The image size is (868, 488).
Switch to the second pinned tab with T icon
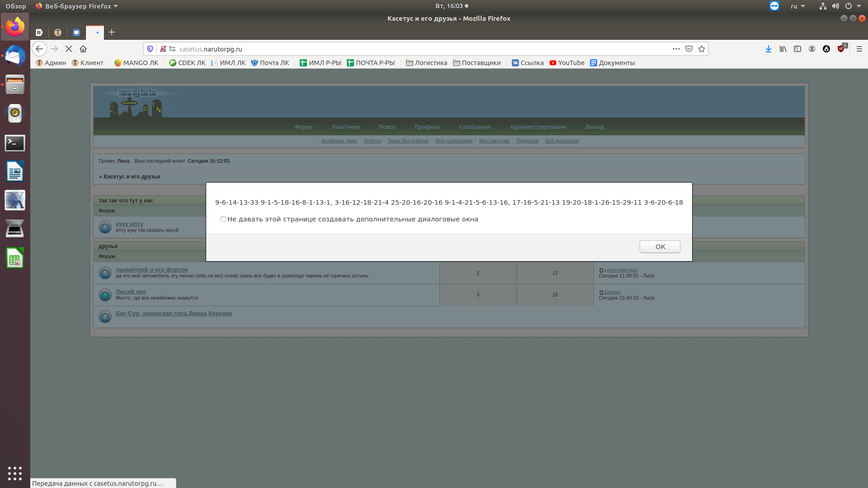[x=58, y=32]
